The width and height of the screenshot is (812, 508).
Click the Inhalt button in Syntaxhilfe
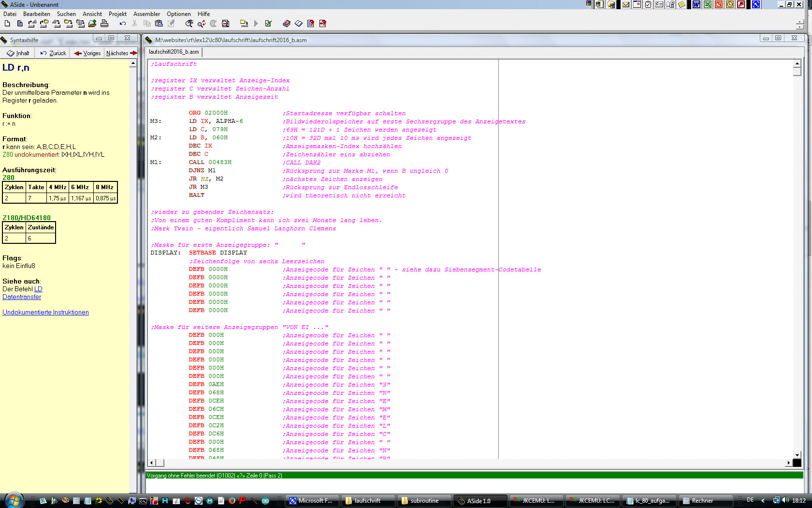(x=17, y=53)
